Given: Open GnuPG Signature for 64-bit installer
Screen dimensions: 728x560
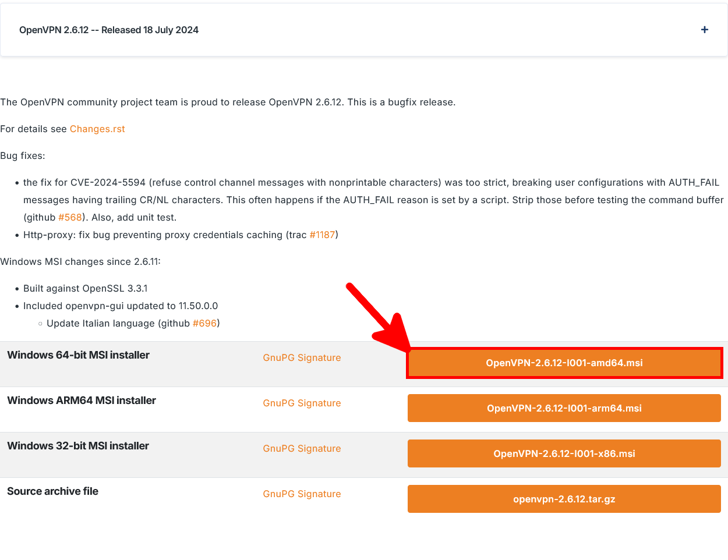Looking at the screenshot, I should click(302, 357).
